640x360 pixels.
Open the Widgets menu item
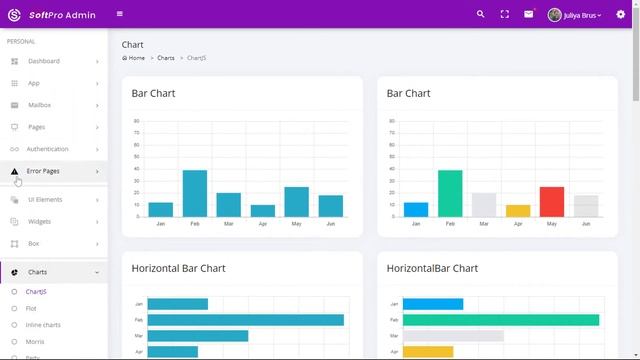pyautogui.click(x=54, y=222)
